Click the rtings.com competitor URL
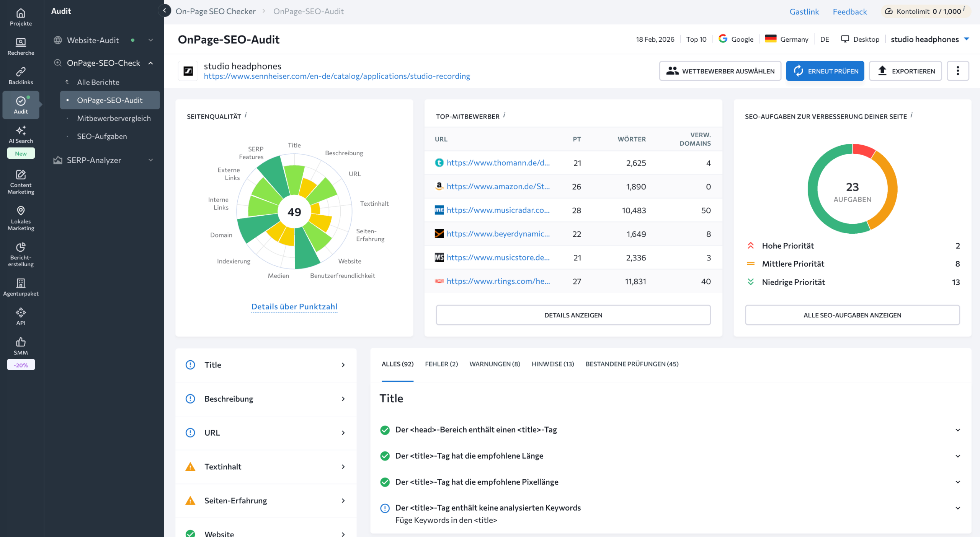The width and height of the screenshot is (980, 537). pyautogui.click(x=498, y=281)
